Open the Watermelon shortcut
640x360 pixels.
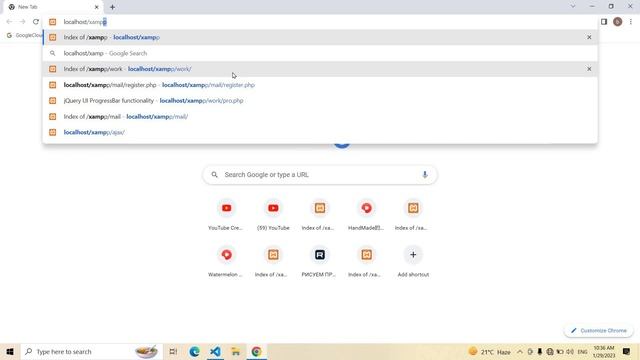pos(227,262)
